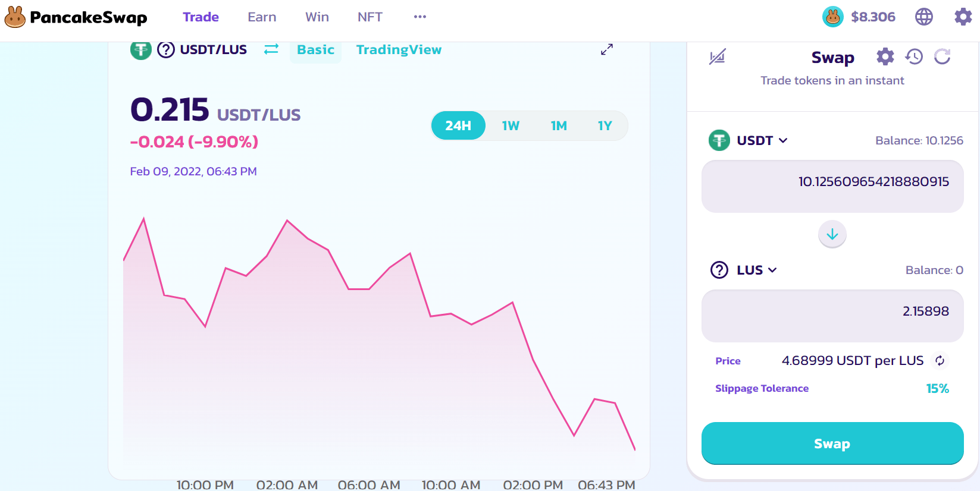980x491 pixels.
Task: Expand the more options ellipsis menu
Action: click(419, 17)
